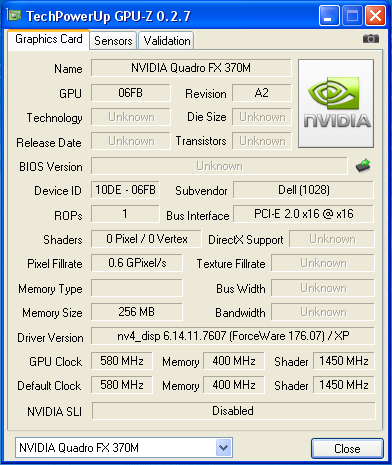392x465 pixels.
Task: Click the BIOS Version Unknown field
Action: tap(219, 166)
